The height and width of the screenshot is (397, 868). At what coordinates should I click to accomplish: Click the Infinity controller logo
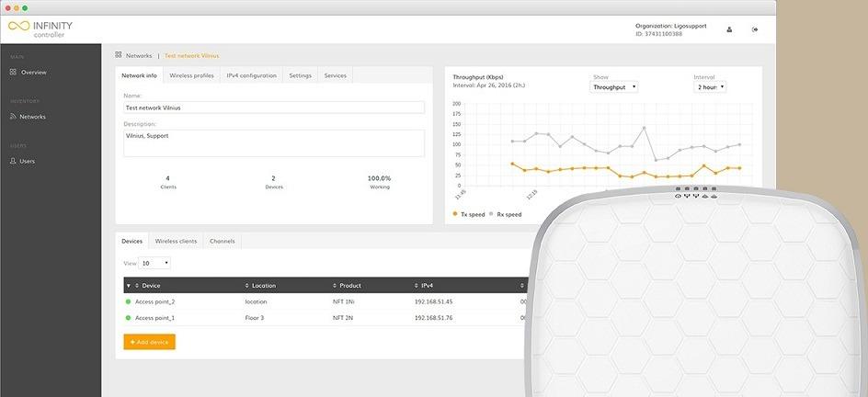(40, 28)
